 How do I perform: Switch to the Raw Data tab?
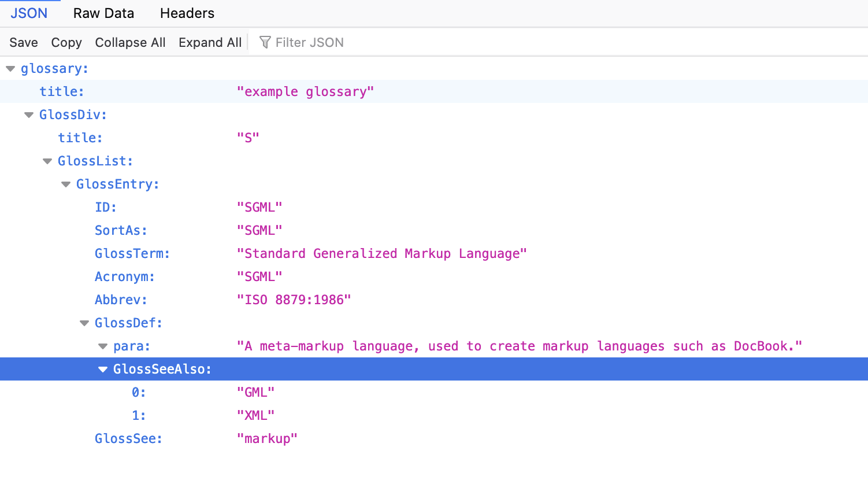click(103, 13)
